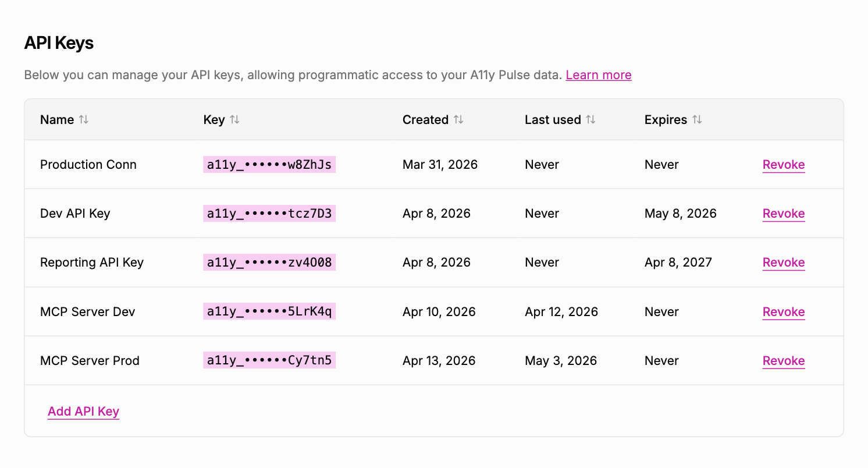Click Production Conn's Last used Never cell
This screenshot has height=468, width=868.
pos(542,165)
